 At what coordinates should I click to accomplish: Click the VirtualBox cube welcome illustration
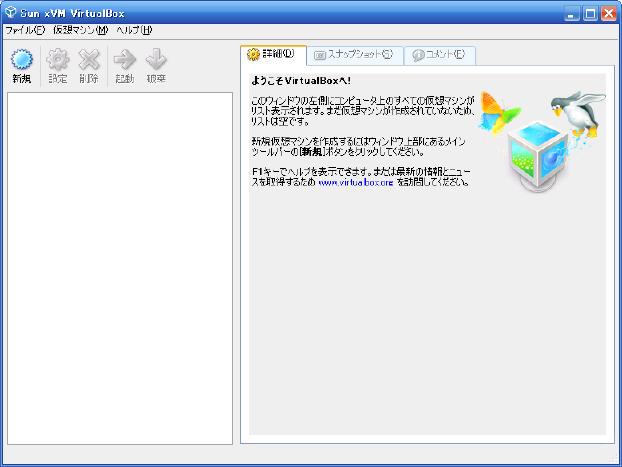tap(542, 143)
